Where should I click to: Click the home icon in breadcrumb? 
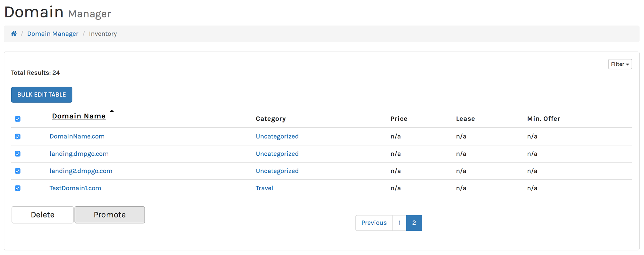tap(14, 34)
